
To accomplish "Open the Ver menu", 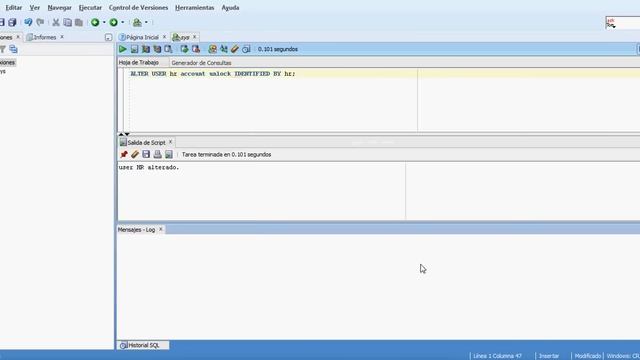I will [x=35, y=8].
